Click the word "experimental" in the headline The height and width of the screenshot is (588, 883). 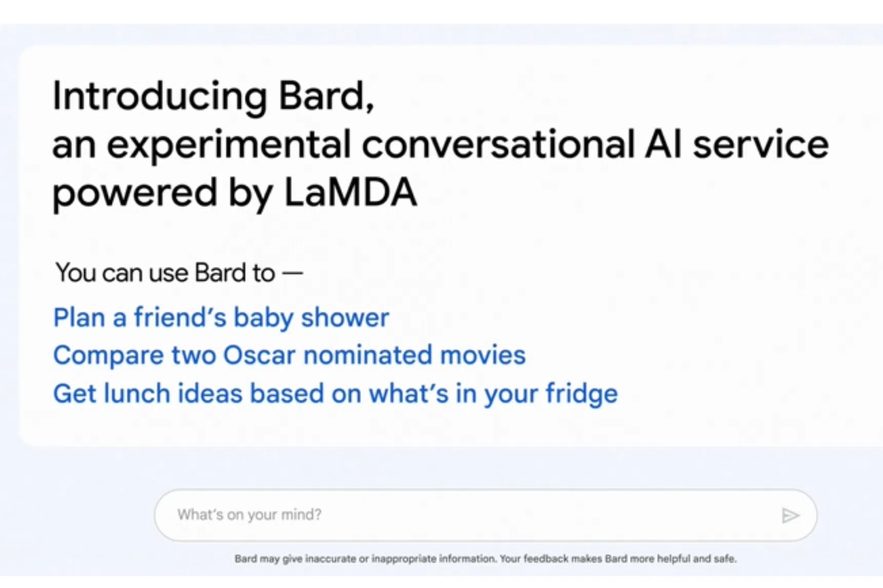point(228,144)
